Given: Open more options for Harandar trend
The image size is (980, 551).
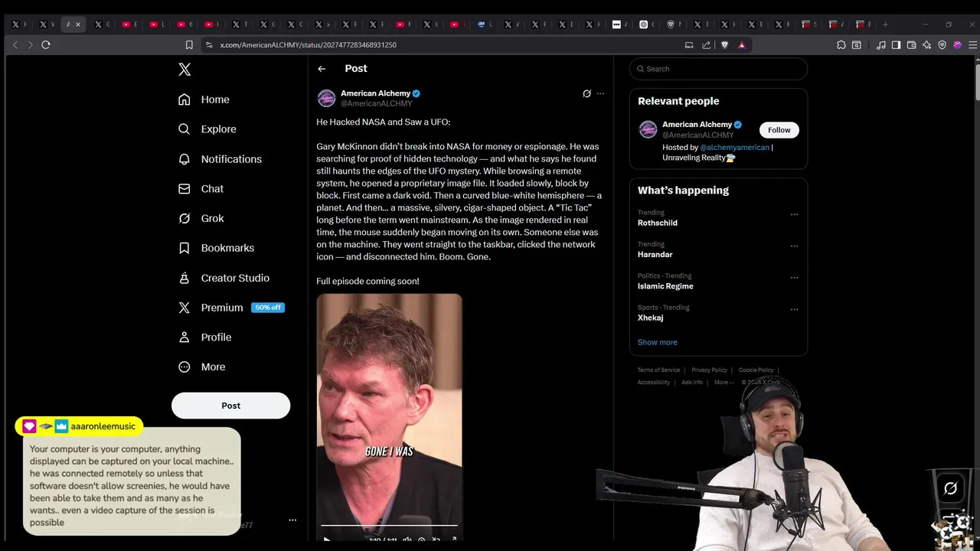Looking at the screenshot, I should (794, 246).
